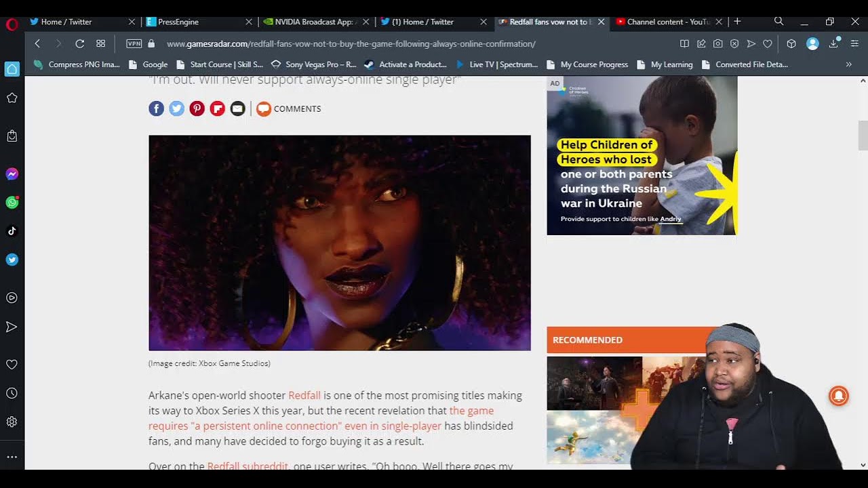The width and height of the screenshot is (868, 488).
Task: Open My Course Progress bookmark
Action: [x=587, y=64]
